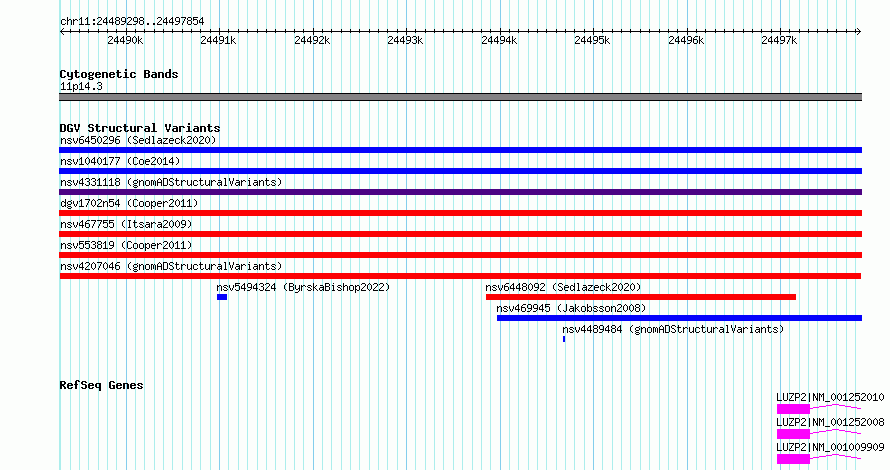Open nsv1040177 (Coe2014) variant label

pos(120,161)
